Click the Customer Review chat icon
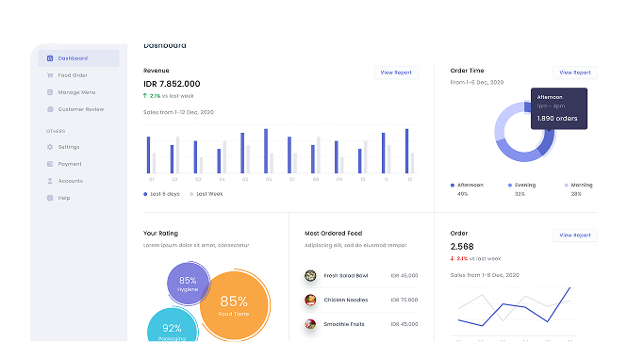This screenshot has width=644, height=342. (50, 109)
